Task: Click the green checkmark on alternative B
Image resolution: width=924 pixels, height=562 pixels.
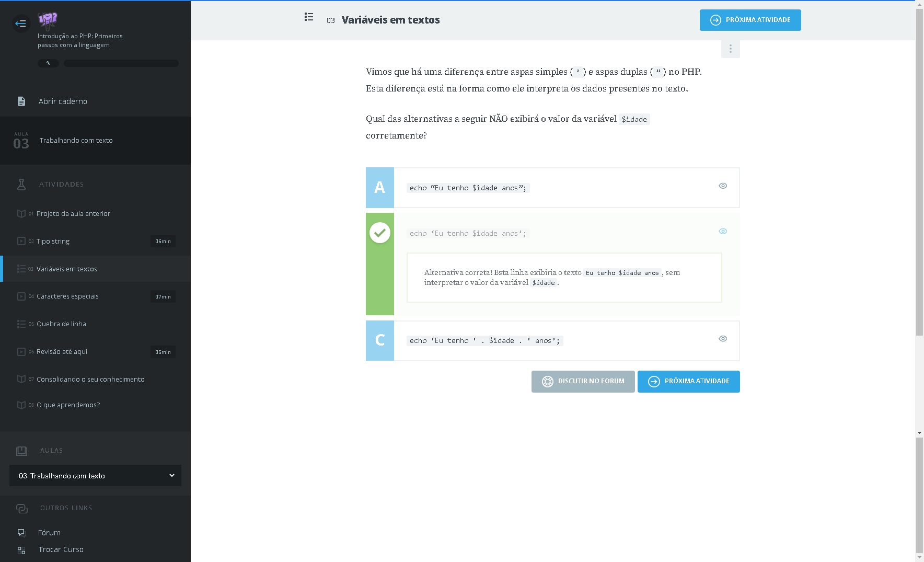Action: click(x=380, y=233)
